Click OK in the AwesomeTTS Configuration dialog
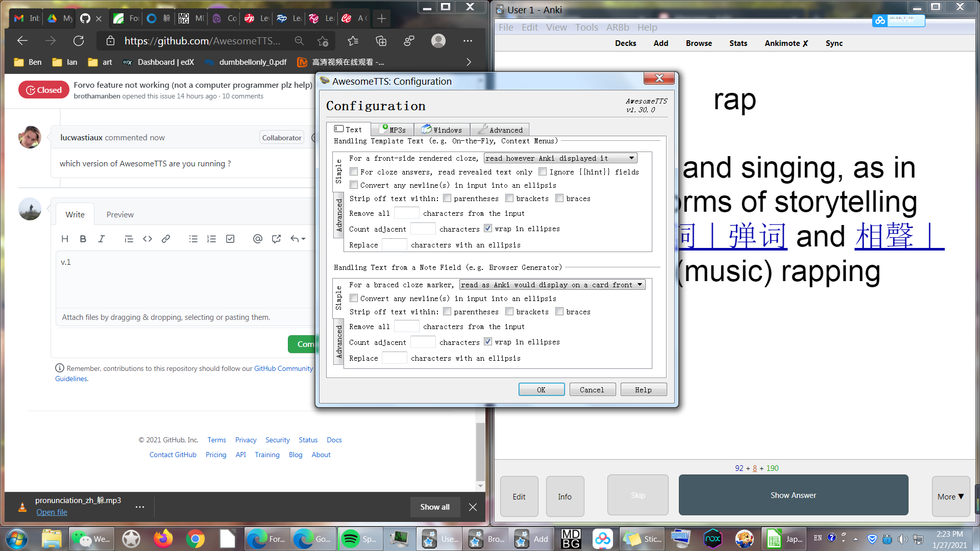This screenshot has width=980, height=551. 541,390
